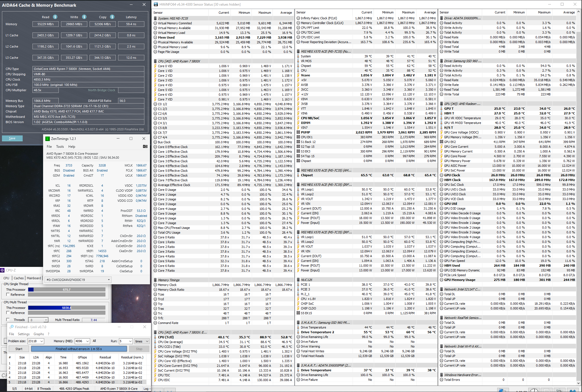This screenshot has height=392, width=582.
Task: Click HWiNFO scrollbar down arrow
Action: tap(579, 383)
